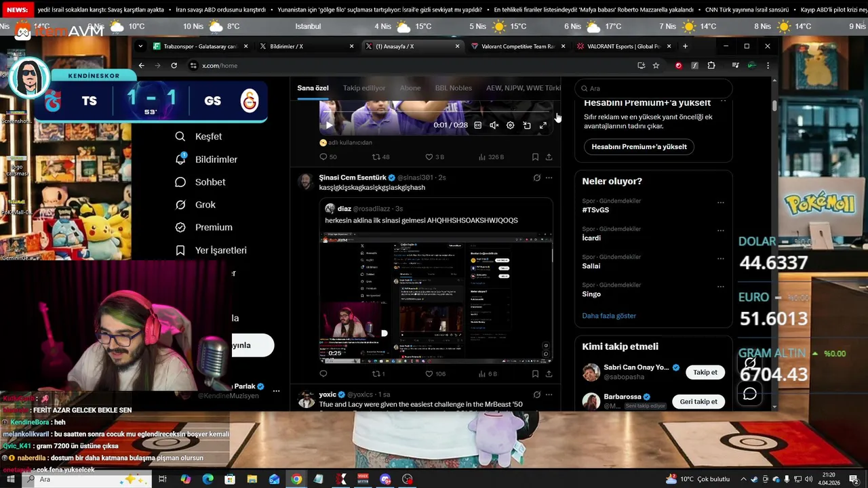Viewport: 868px width, 488px height.
Task: Open account menu dots beside Parlak profile
Action: [x=276, y=390]
